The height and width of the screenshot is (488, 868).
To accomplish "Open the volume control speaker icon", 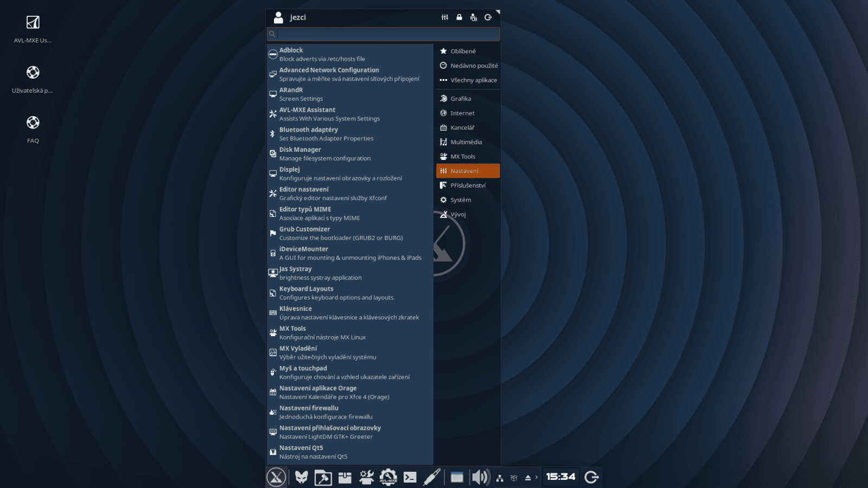I will pyautogui.click(x=479, y=477).
